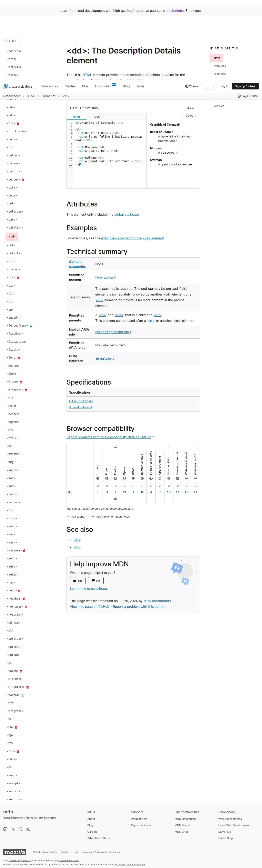Click the deprecated trash icon beside <center>
Screen dimensions: 262x868
[23, 180]
